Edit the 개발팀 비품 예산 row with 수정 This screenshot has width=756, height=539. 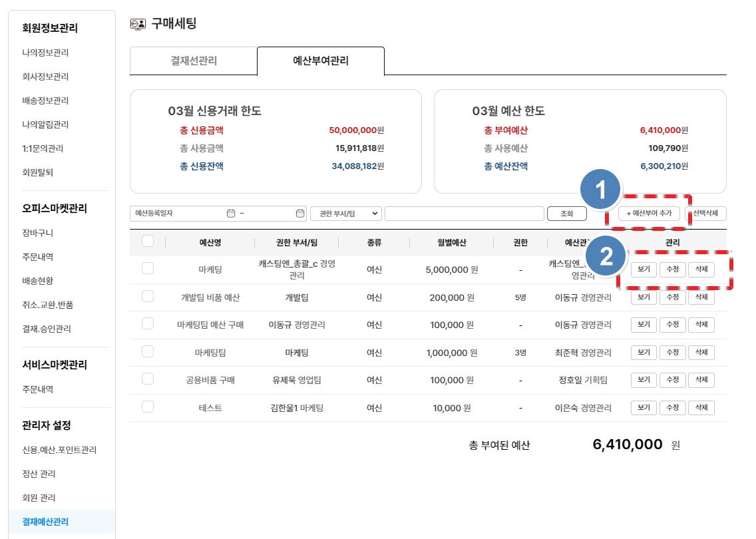click(x=672, y=297)
